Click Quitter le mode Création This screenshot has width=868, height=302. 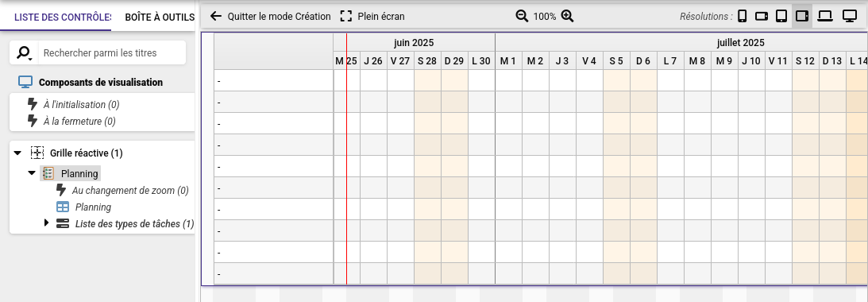pos(271,17)
